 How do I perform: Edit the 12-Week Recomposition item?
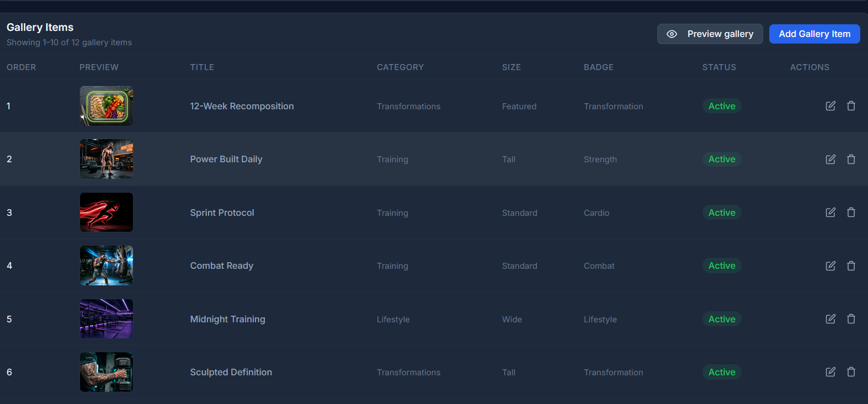tap(830, 106)
